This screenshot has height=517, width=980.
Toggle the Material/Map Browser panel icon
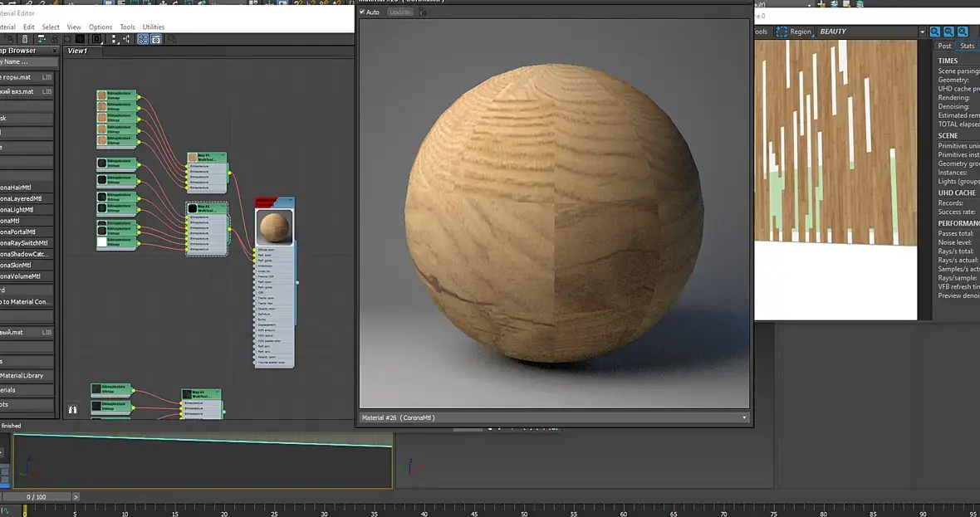click(143, 39)
